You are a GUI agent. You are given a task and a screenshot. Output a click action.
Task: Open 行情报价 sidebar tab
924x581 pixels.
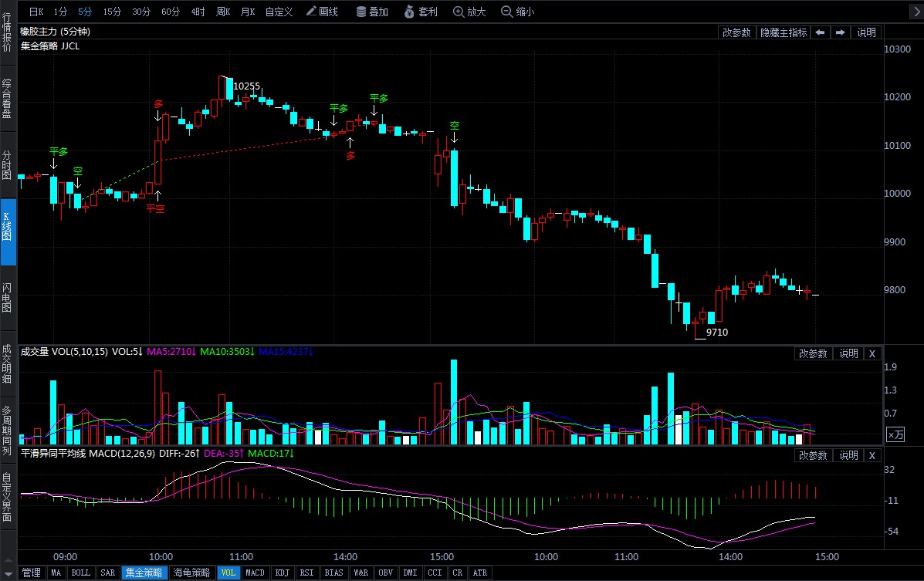[x=8, y=32]
